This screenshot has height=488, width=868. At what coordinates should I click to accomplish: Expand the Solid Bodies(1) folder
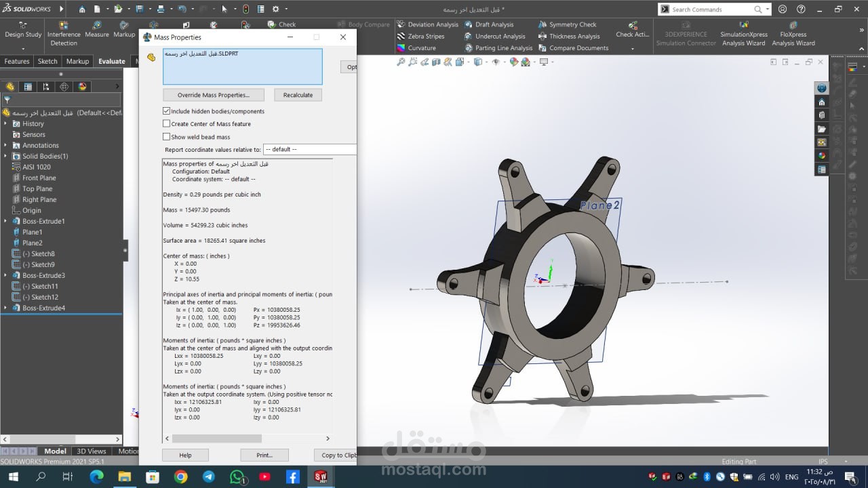pos(6,157)
